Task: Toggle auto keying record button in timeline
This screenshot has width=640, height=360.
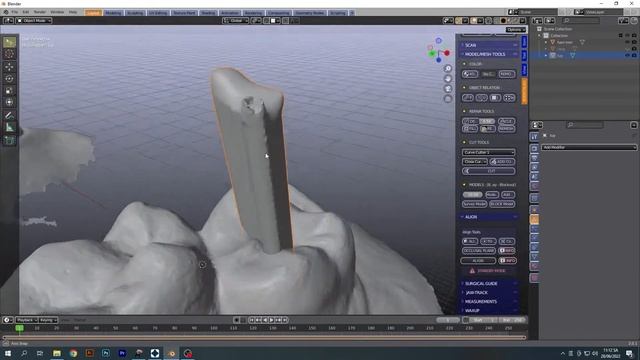Action: tap(236, 320)
